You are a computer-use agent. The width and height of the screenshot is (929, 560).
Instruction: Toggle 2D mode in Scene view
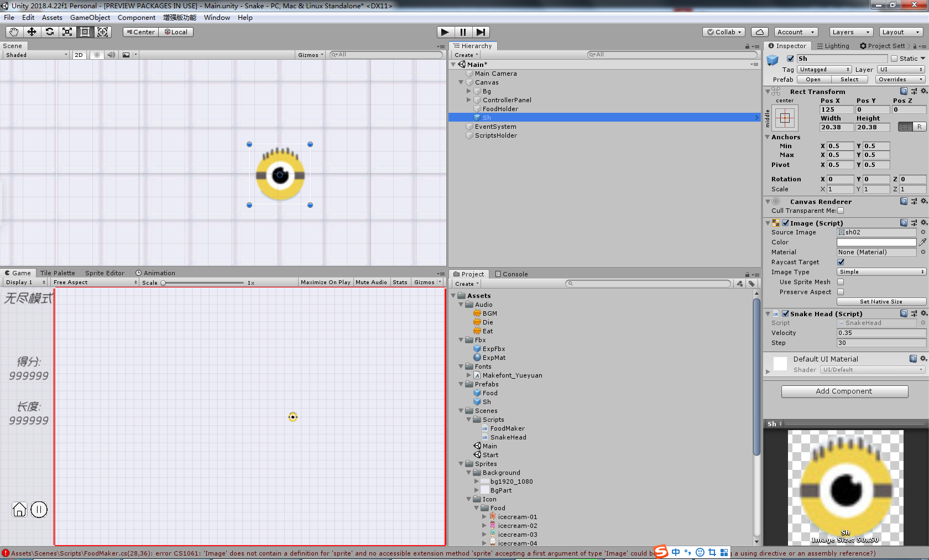79,55
